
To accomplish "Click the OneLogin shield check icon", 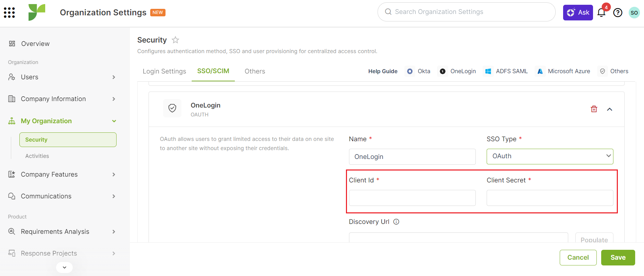I will [x=172, y=108].
